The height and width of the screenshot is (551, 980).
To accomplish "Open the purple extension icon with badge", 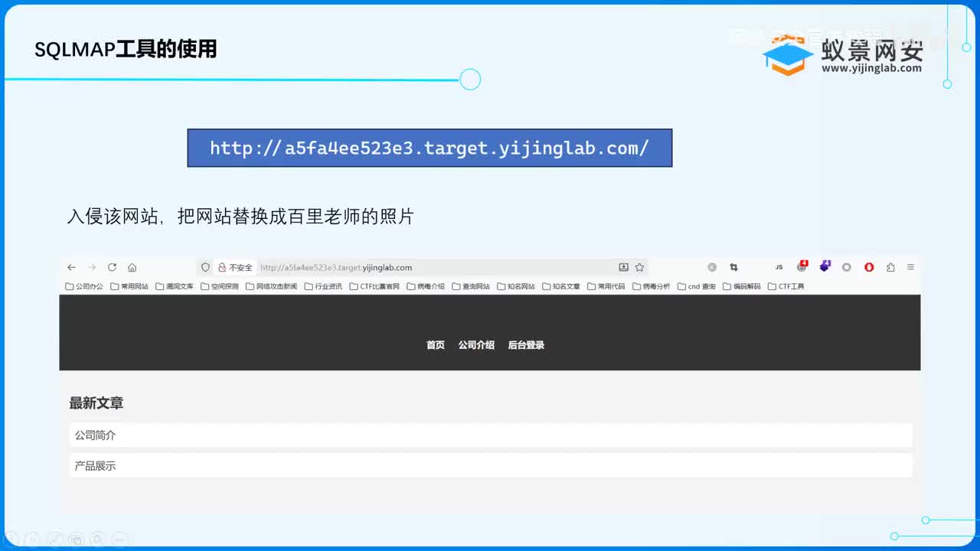I will (825, 266).
